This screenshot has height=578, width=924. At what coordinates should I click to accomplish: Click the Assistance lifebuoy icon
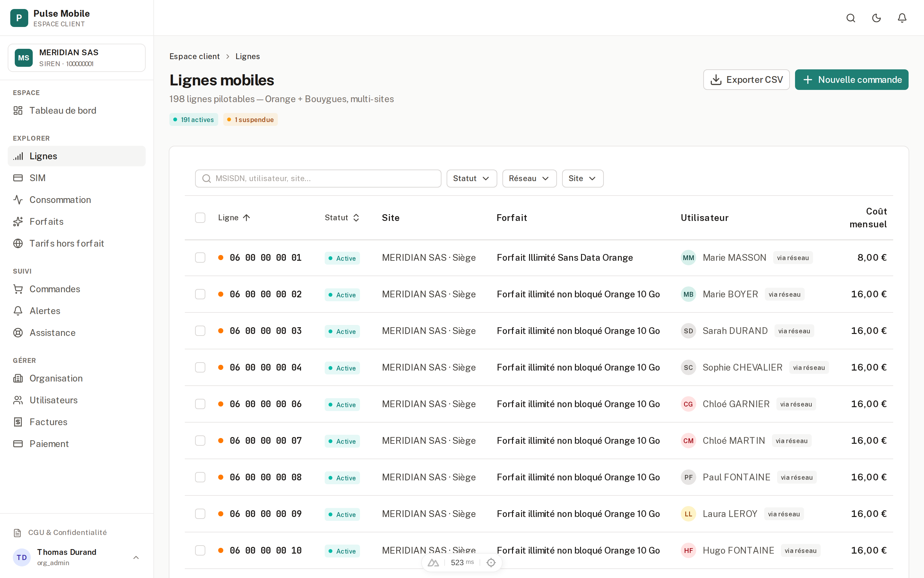(18, 333)
